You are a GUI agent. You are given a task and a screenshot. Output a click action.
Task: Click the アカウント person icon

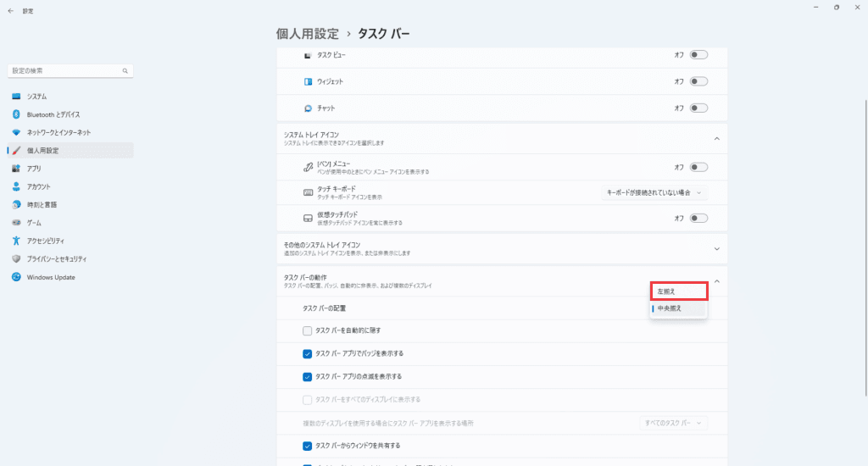(16, 186)
